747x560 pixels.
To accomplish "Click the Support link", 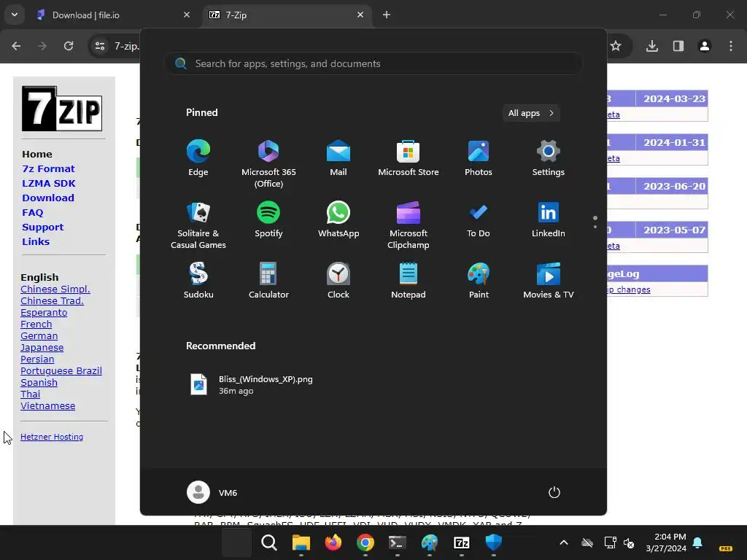I will [x=43, y=227].
